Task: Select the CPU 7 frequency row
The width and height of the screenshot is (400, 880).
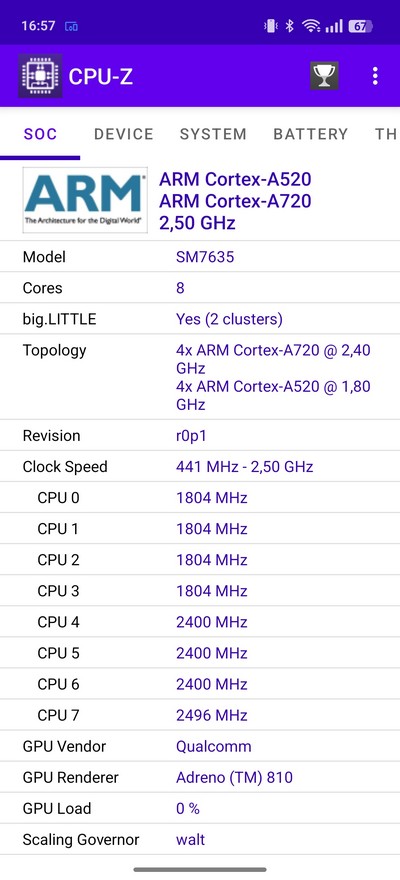Action: click(x=200, y=715)
